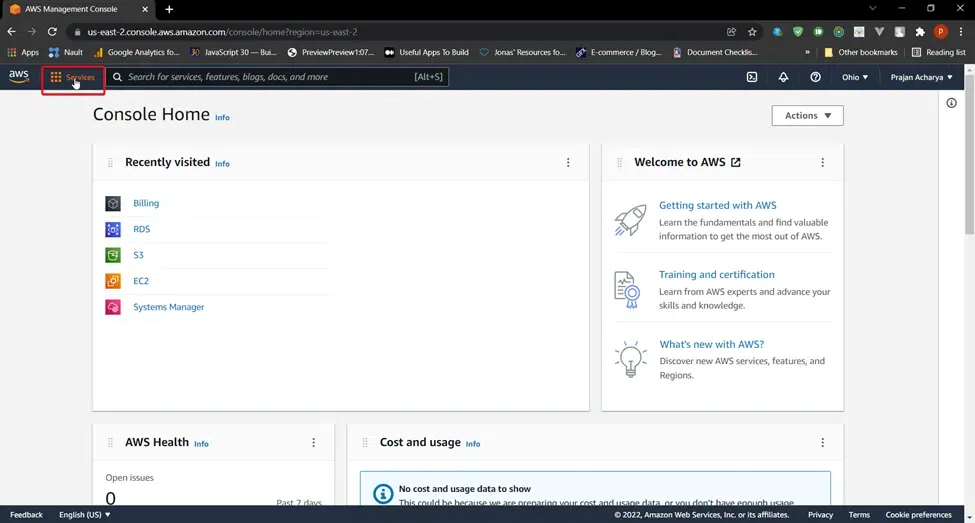Select the AWS Management Console tab
Image resolution: width=975 pixels, height=523 pixels.
tap(79, 9)
